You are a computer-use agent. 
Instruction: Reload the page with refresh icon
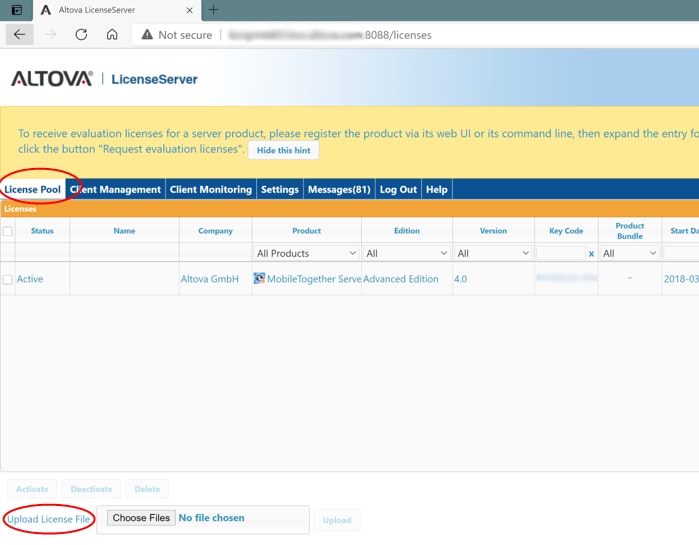coord(81,34)
